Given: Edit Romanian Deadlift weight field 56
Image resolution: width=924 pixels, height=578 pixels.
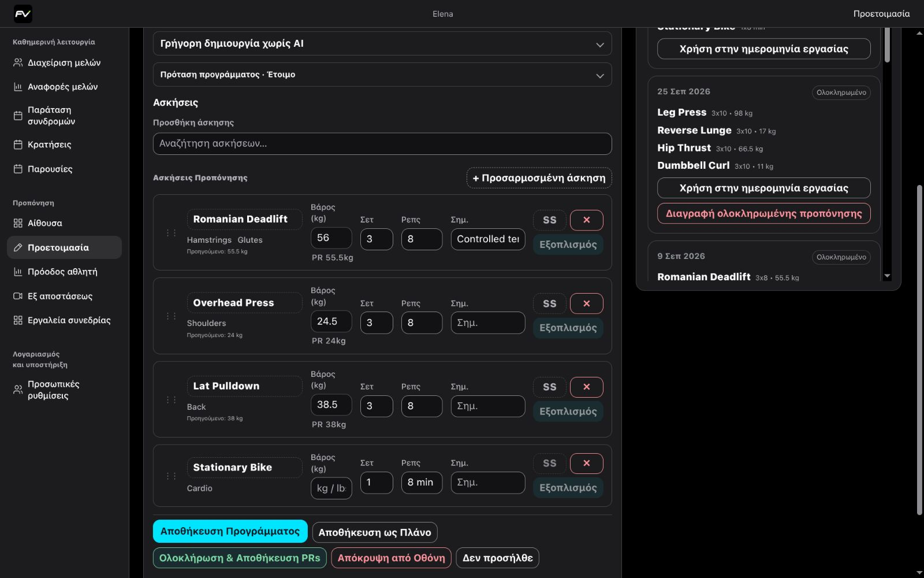Looking at the screenshot, I should [x=331, y=238].
